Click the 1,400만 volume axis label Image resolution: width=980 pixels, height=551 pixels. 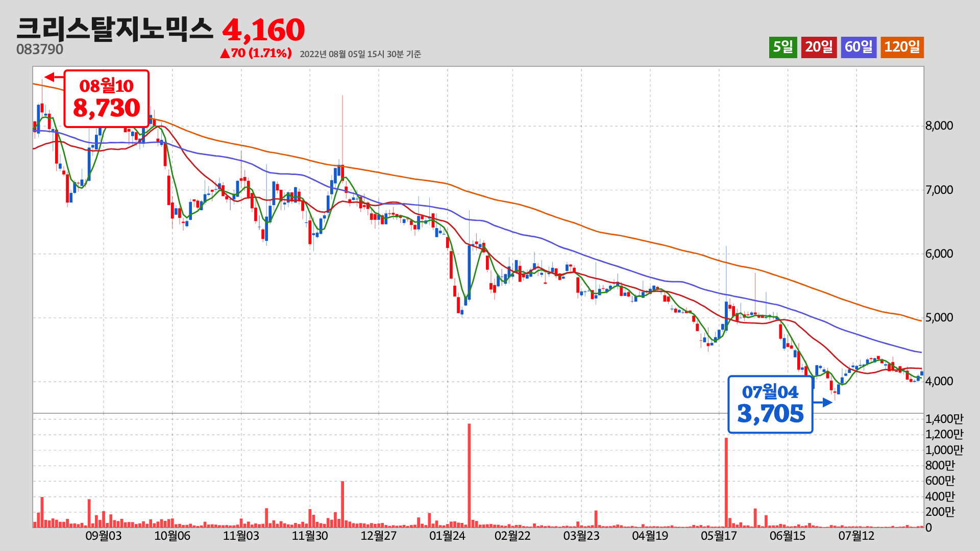(944, 419)
